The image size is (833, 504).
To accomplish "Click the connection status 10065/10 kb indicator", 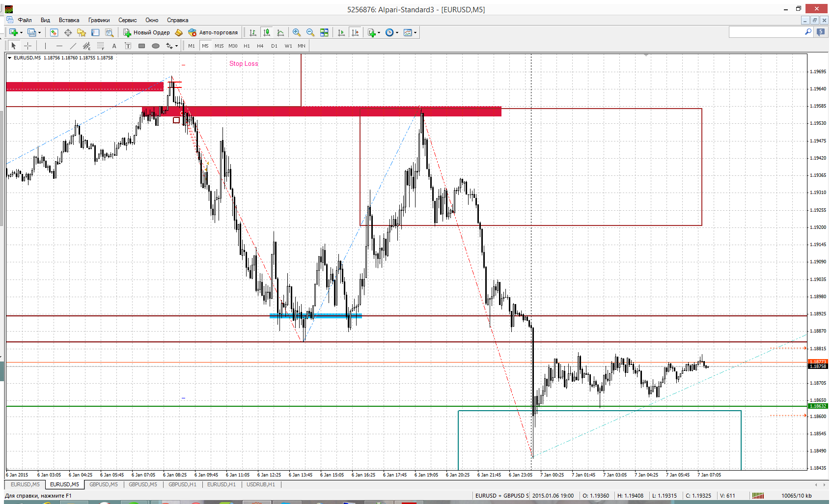I will 796,496.
